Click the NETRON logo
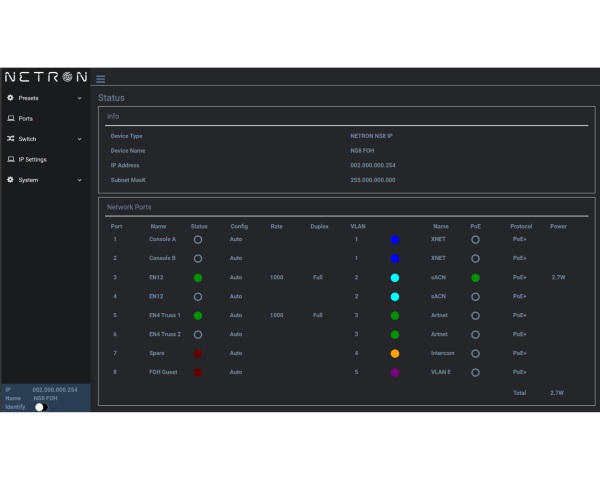Viewport: 600px width, 480px height. click(x=46, y=77)
